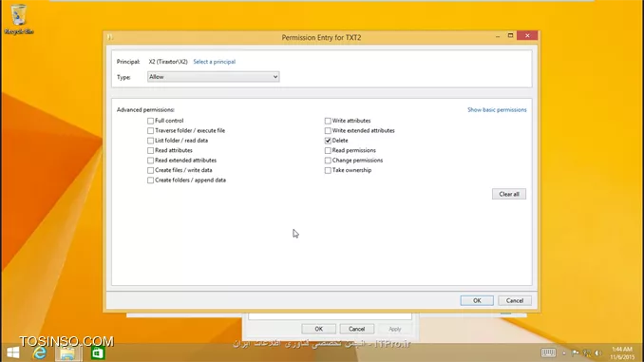Viewport: 644px width, 362px height.
Task: Launch Internet Explorer from taskbar
Action: coord(40,352)
